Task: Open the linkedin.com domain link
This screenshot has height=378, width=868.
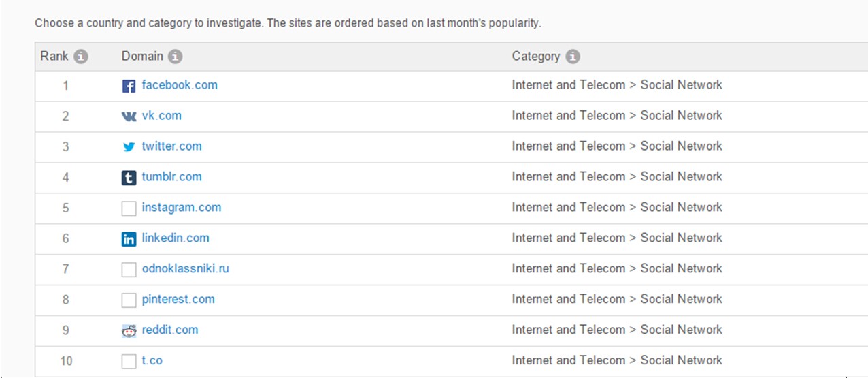Action: (175, 238)
